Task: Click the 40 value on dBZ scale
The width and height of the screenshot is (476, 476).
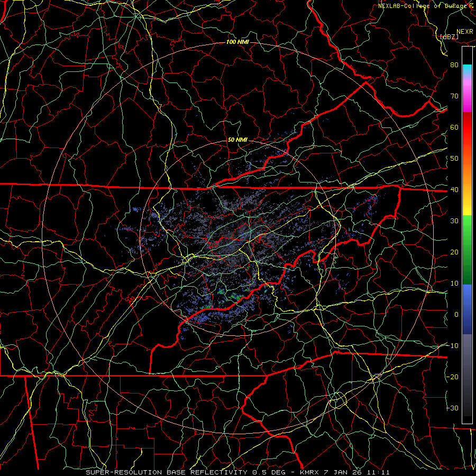Action: pyautogui.click(x=454, y=190)
